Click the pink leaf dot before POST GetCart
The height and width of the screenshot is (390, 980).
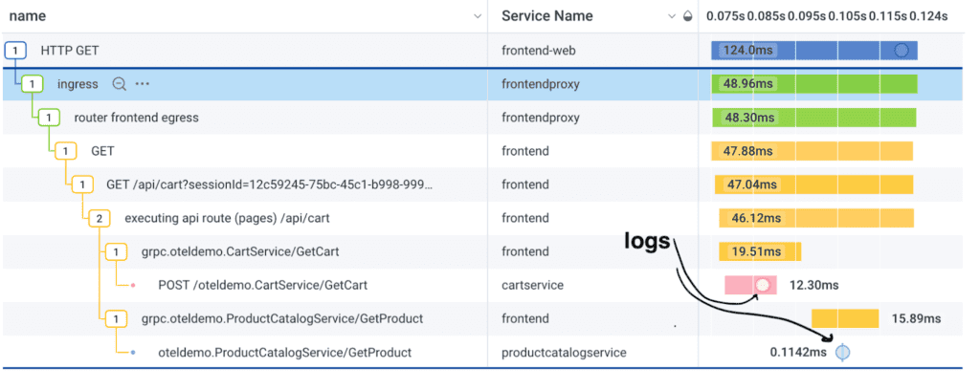click(132, 285)
